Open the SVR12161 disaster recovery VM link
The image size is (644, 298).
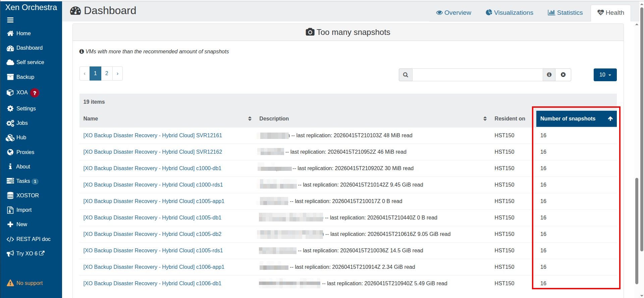tap(153, 135)
